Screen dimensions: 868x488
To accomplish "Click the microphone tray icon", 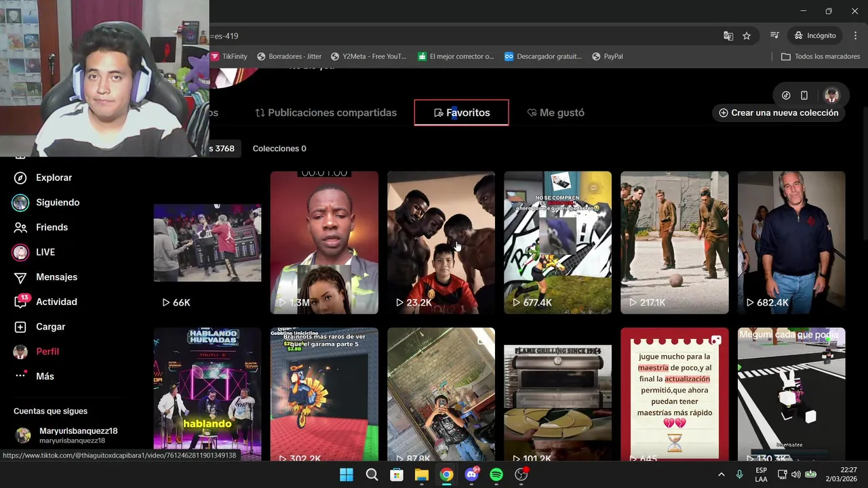I will (x=740, y=474).
